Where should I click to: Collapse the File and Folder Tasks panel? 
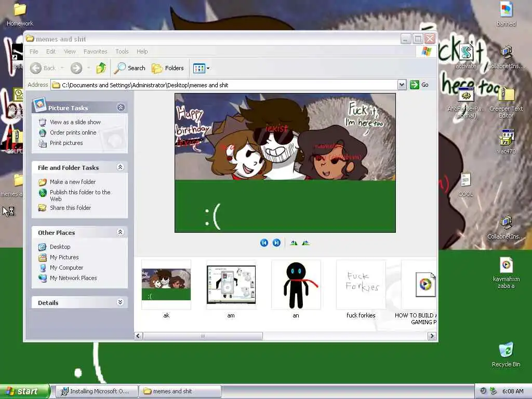tap(120, 167)
